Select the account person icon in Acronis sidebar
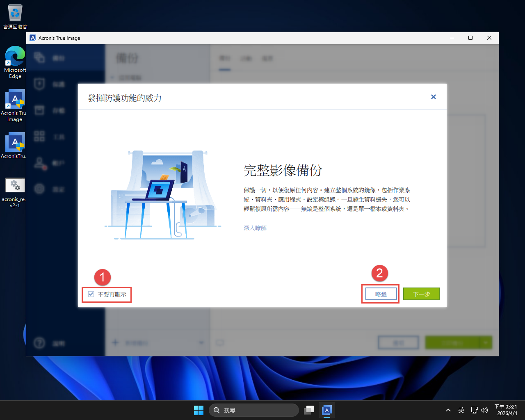This screenshot has height=420, width=525. point(40,163)
